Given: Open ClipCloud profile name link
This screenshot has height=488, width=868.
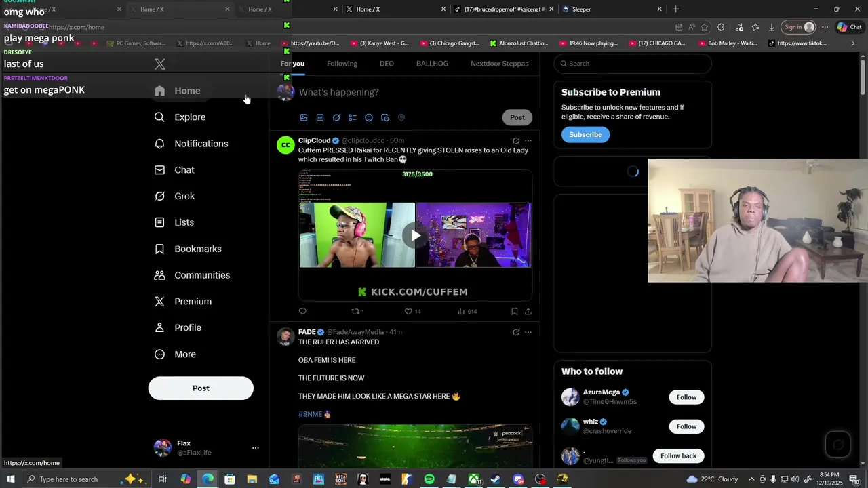Looking at the screenshot, I should click(x=314, y=141).
